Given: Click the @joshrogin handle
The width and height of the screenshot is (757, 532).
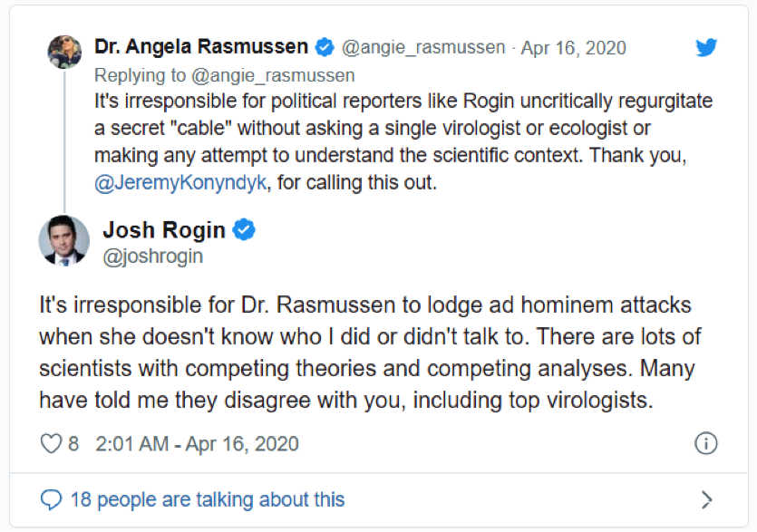Looking at the screenshot, I should [152, 256].
